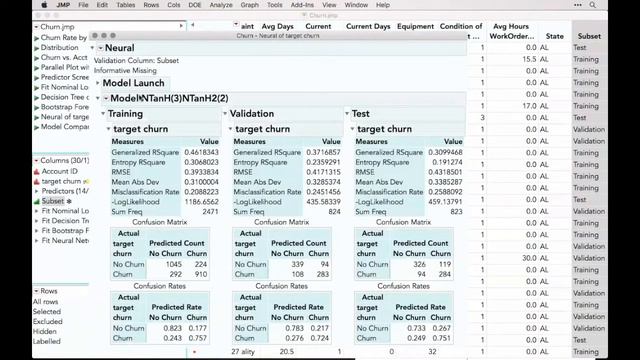The width and height of the screenshot is (640, 360).
Task: Click the Training Misclassification Rate value 0.2088223
Action: [201, 192]
